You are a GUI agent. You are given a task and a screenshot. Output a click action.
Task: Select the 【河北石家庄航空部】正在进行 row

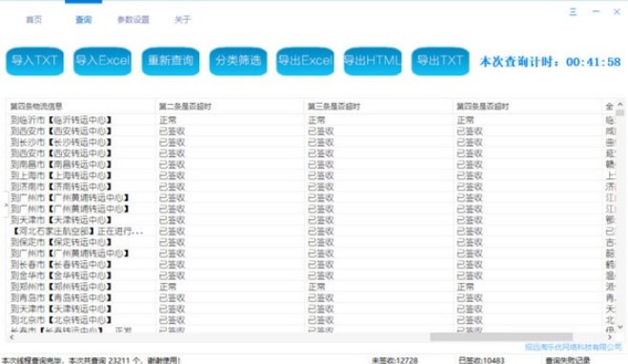(311, 231)
